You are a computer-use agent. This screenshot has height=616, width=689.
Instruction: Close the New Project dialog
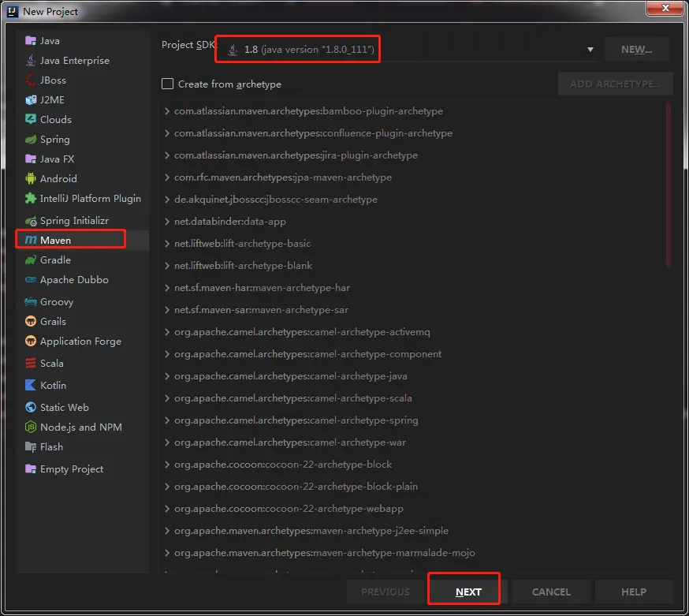[665, 8]
